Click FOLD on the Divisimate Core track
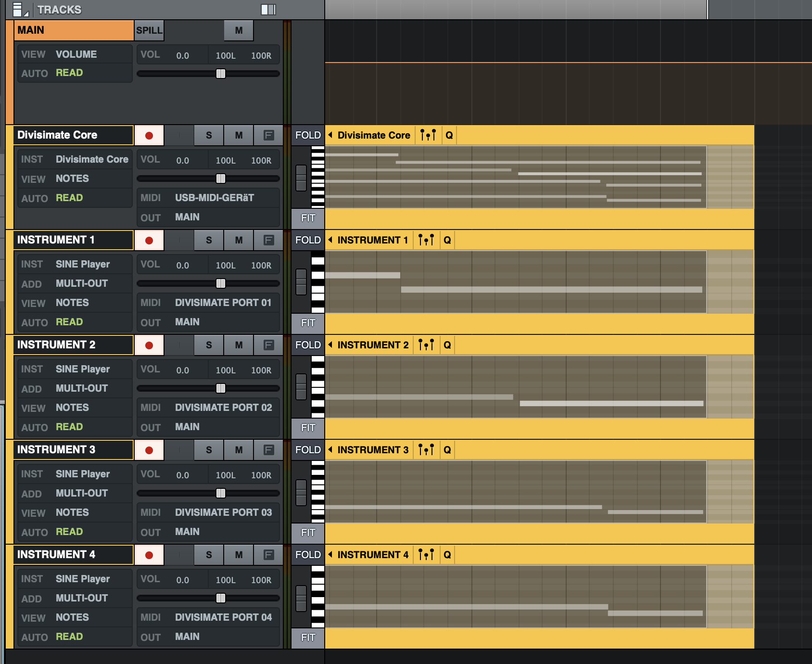The image size is (812, 664). pyautogui.click(x=308, y=136)
